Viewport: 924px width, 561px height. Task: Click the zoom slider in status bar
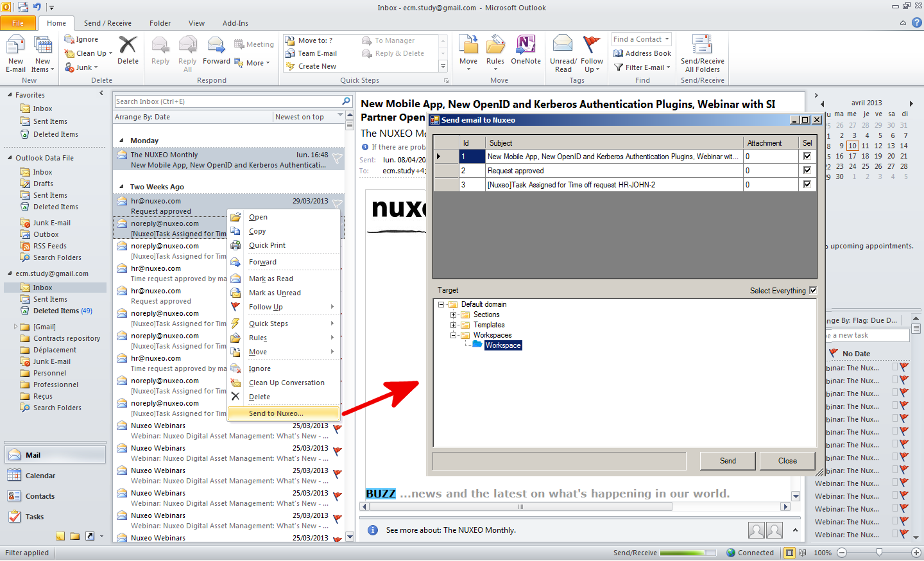pos(879,553)
